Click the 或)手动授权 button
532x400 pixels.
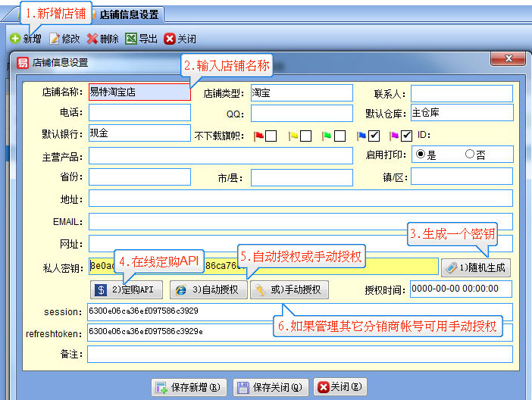click(289, 289)
